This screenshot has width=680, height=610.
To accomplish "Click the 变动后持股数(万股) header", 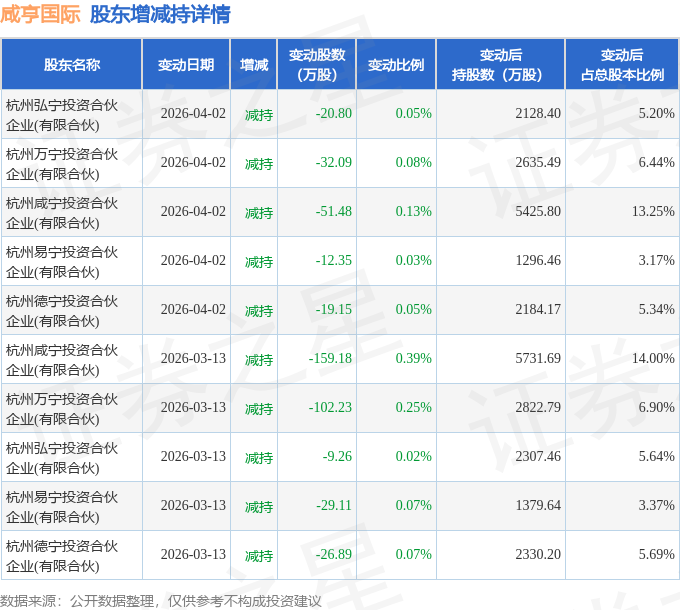I will pos(500,65).
